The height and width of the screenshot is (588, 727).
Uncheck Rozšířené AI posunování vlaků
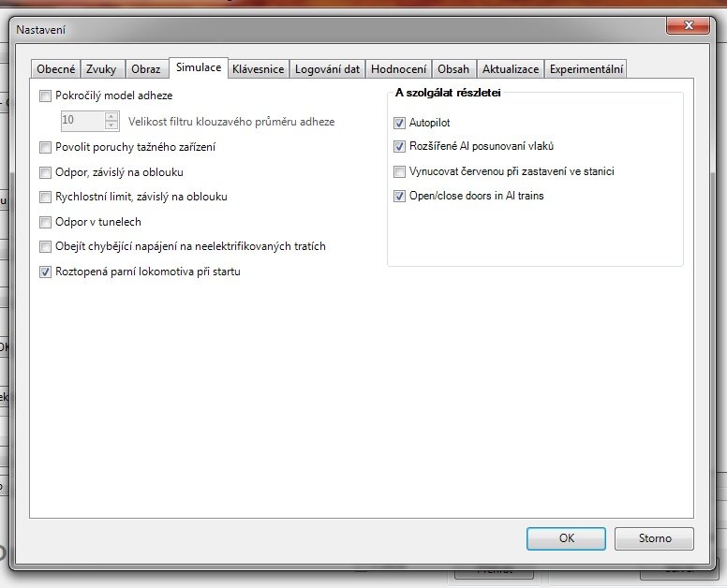click(x=400, y=147)
